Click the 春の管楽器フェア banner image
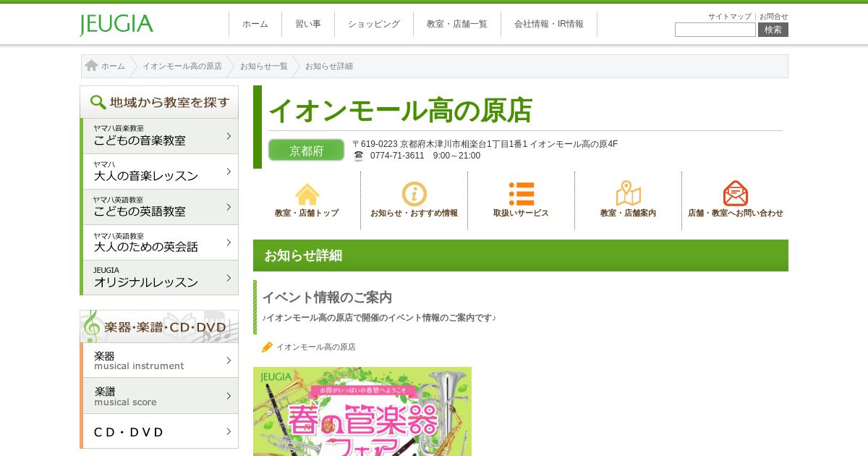 (362, 411)
